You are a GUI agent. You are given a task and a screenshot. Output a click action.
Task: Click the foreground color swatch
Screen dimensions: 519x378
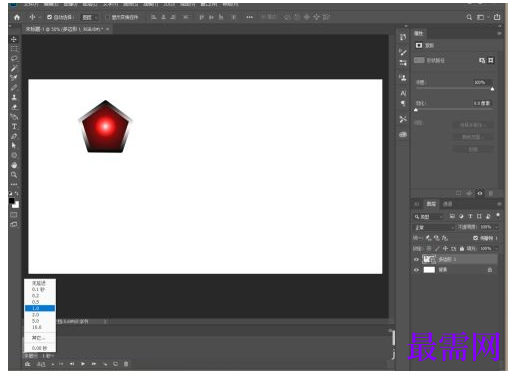pyautogui.click(x=12, y=201)
